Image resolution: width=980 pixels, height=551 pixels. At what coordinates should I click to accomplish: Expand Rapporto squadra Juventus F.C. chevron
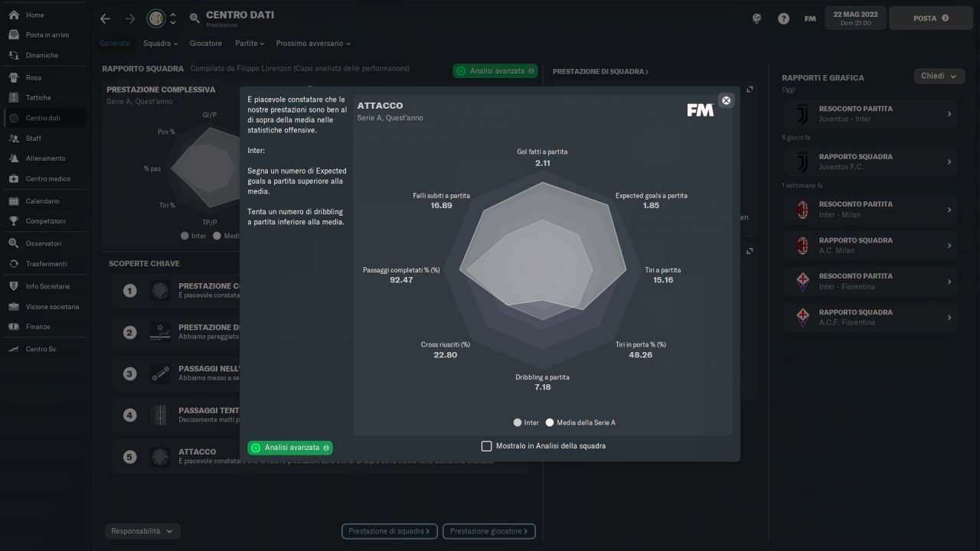(949, 161)
